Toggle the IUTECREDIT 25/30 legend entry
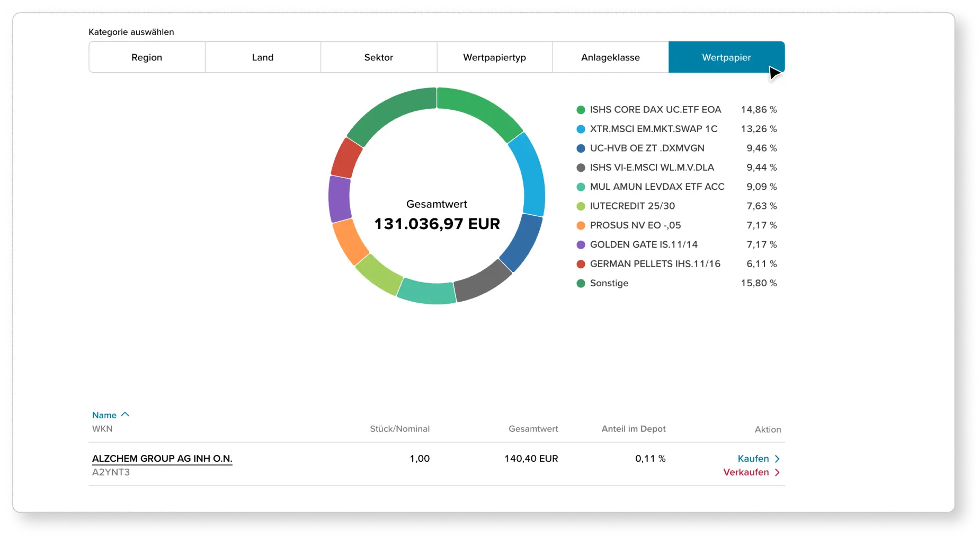The width and height of the screenshot is (980, 544). [633, 206]
